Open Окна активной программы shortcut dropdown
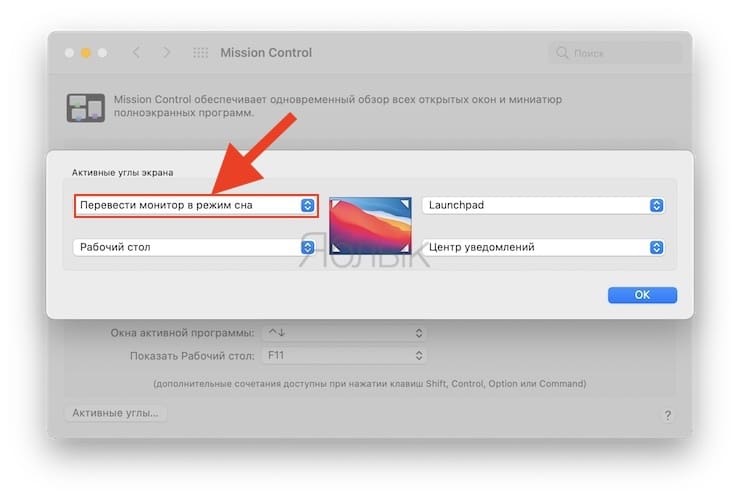Screen dimensions: 740x499 click(345, 333)
